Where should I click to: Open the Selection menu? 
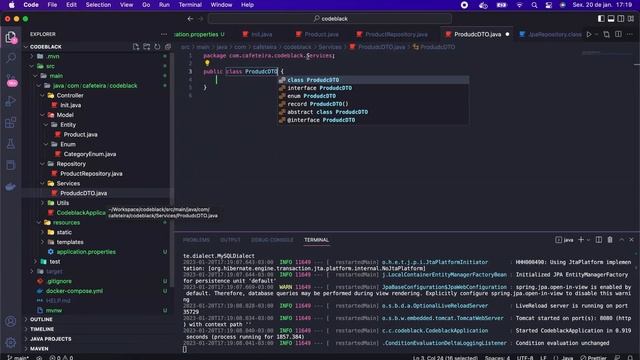98,5
